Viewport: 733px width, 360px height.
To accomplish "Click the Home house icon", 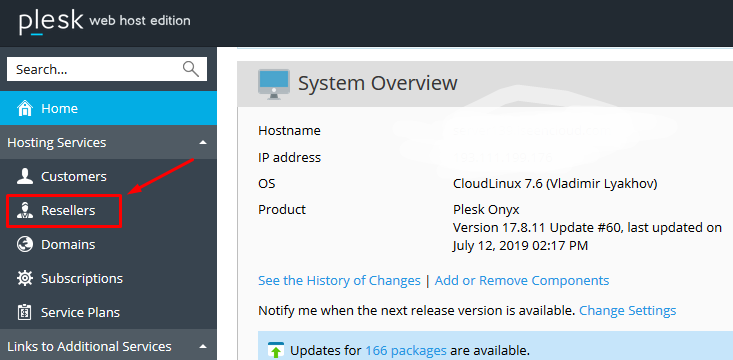I will [x=24, y=108].
